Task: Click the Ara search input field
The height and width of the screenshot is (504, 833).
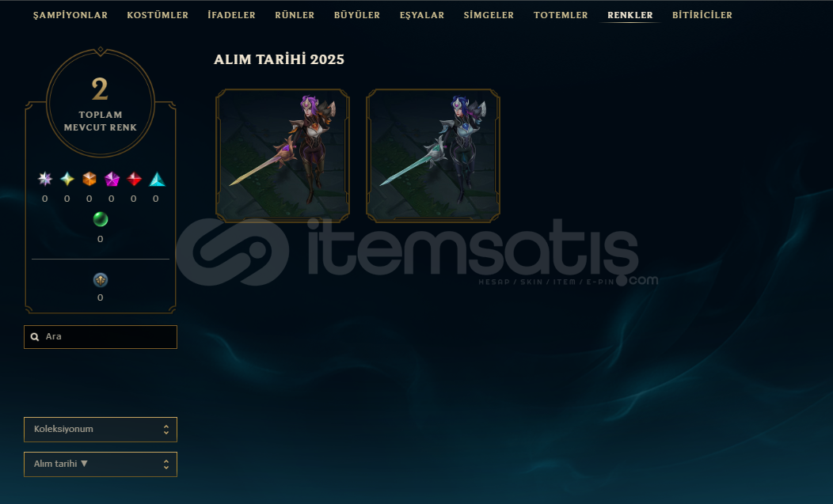Action: point(101,337)
